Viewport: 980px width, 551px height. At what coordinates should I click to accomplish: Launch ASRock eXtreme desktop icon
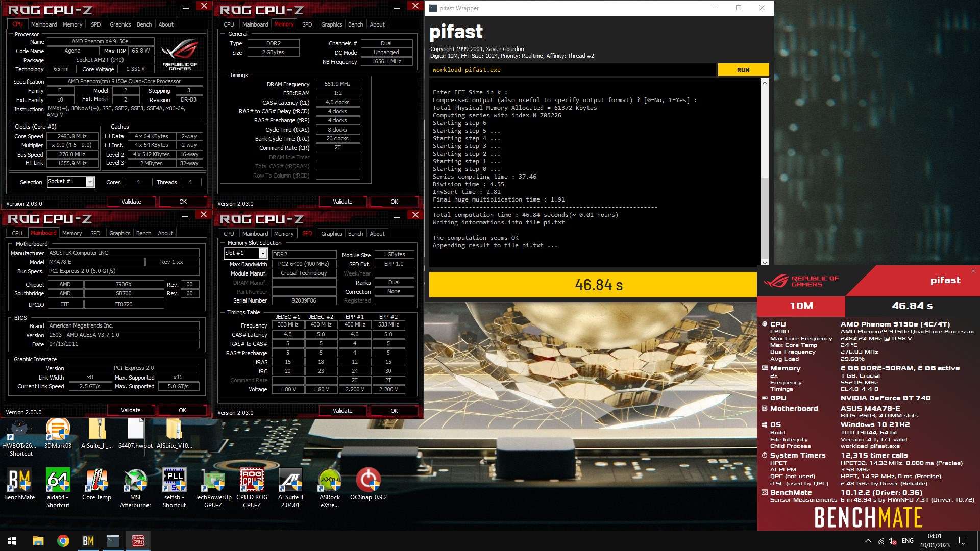pyautogui.click(x=329, y=488)
